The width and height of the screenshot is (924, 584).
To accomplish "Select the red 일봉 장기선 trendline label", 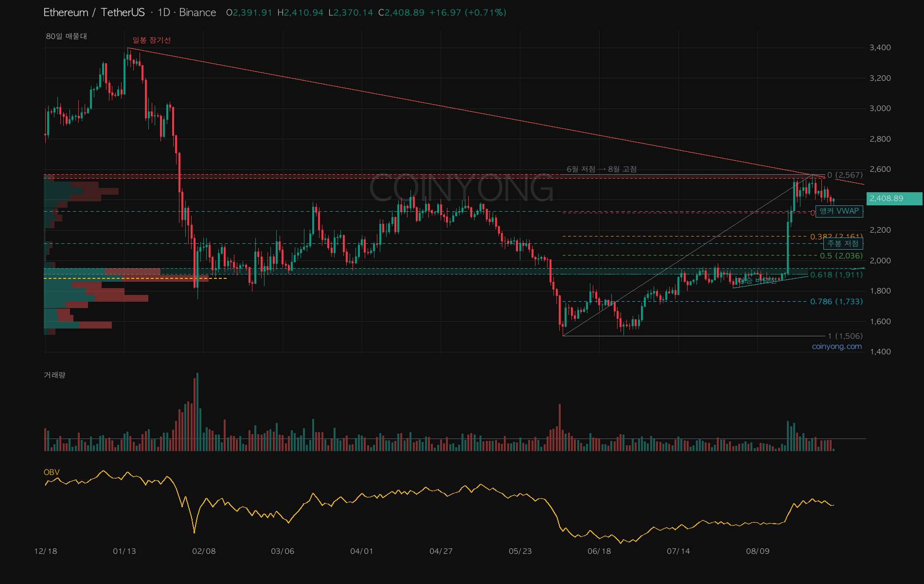I will pyautogui.click(x=152, y=40).
